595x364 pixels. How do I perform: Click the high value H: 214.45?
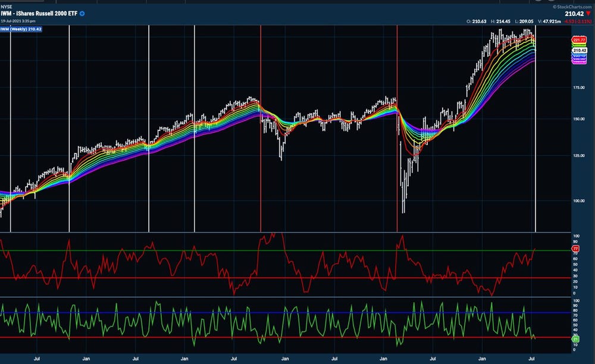point(500,21)
